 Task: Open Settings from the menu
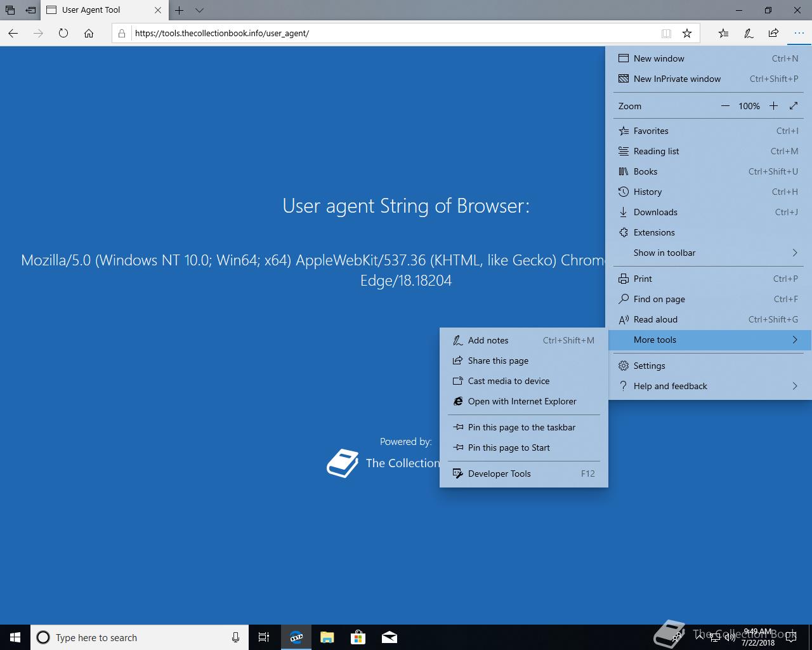(709, 366)
